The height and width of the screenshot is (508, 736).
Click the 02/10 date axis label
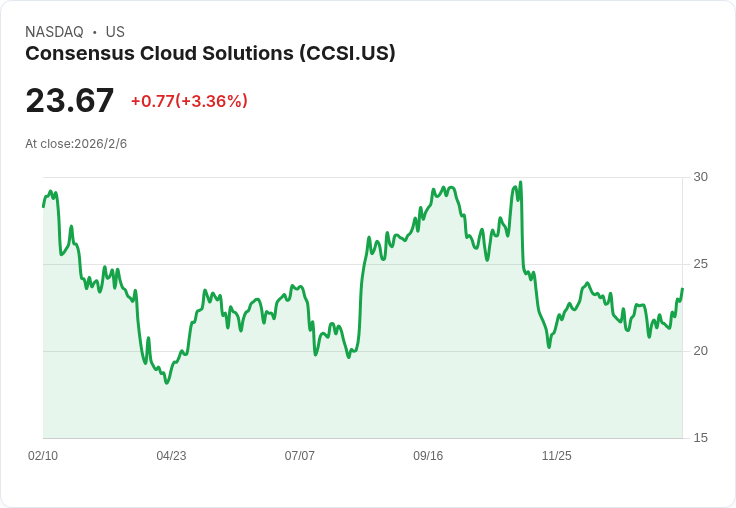pyautogui.click(x=43, y=455)
